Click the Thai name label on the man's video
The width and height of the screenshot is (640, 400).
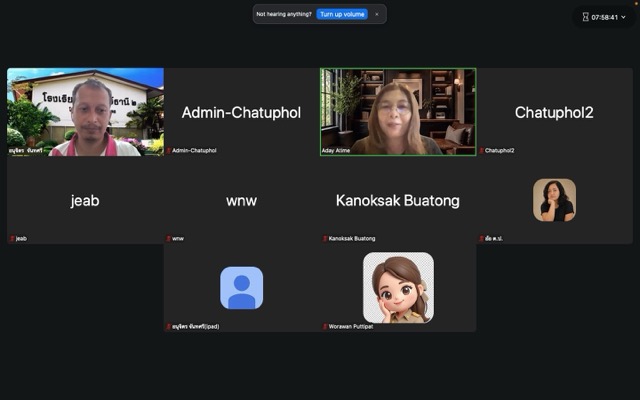[26, 151]
